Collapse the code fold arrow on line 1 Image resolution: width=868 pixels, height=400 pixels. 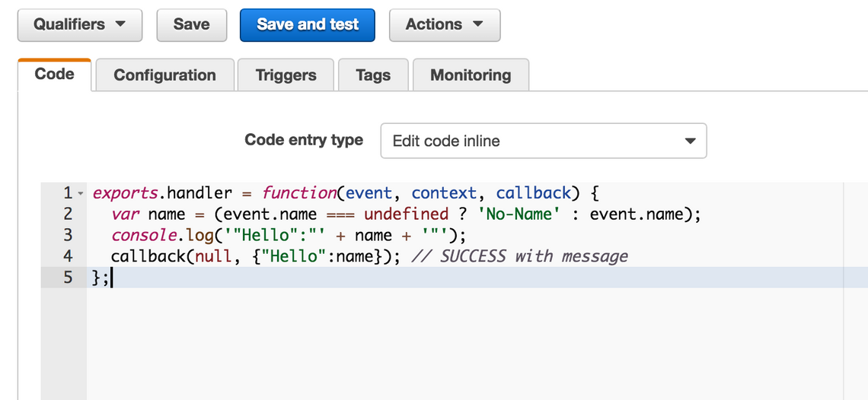[x=81, y=193]
